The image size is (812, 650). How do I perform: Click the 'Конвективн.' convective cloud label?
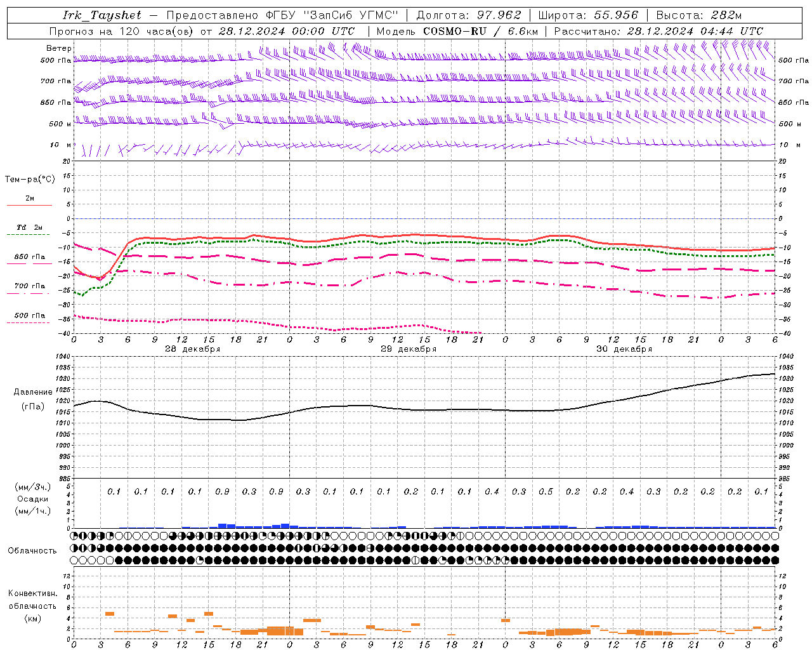[32, 594]
